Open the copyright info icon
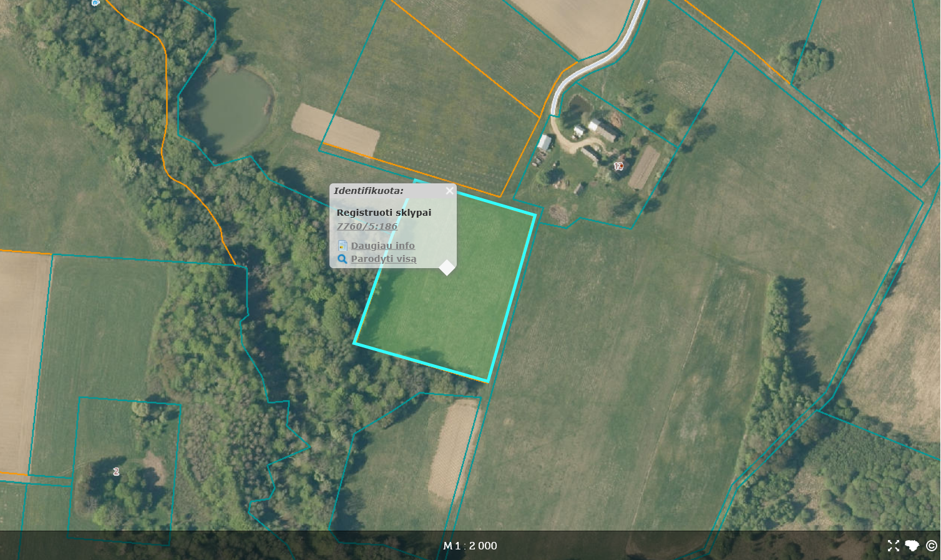The width and height of the screenshot is (941, 560). point(932,546)
